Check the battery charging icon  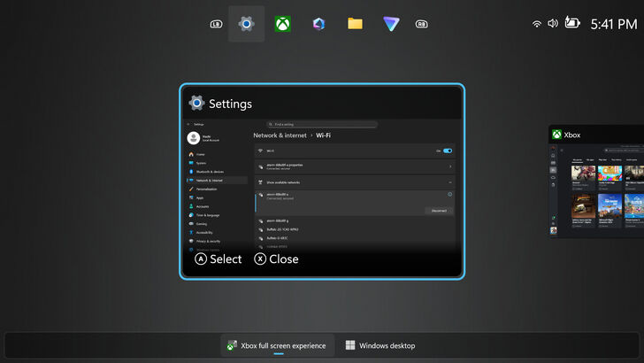[572, 23]
